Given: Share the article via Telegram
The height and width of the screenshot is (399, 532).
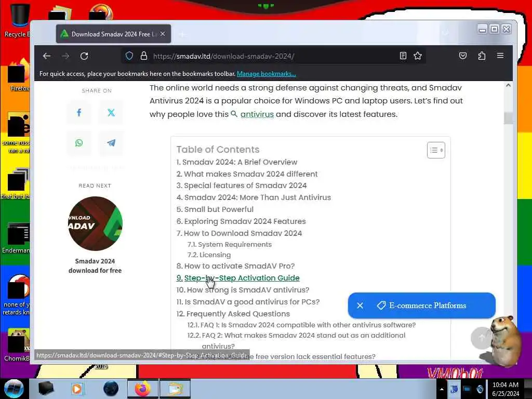Looking at the screenshot, I should (111, 143).
